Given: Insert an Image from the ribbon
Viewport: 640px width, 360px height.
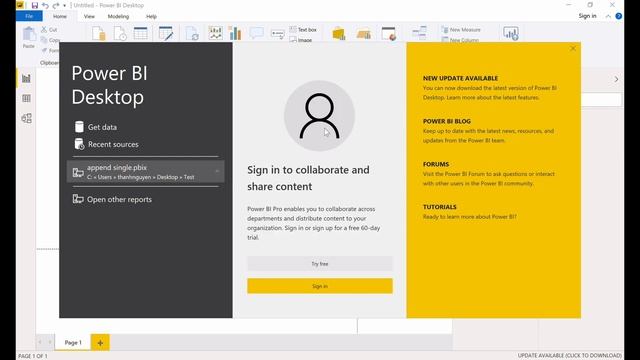Looking at the screenshot, I should click(301, 40).
